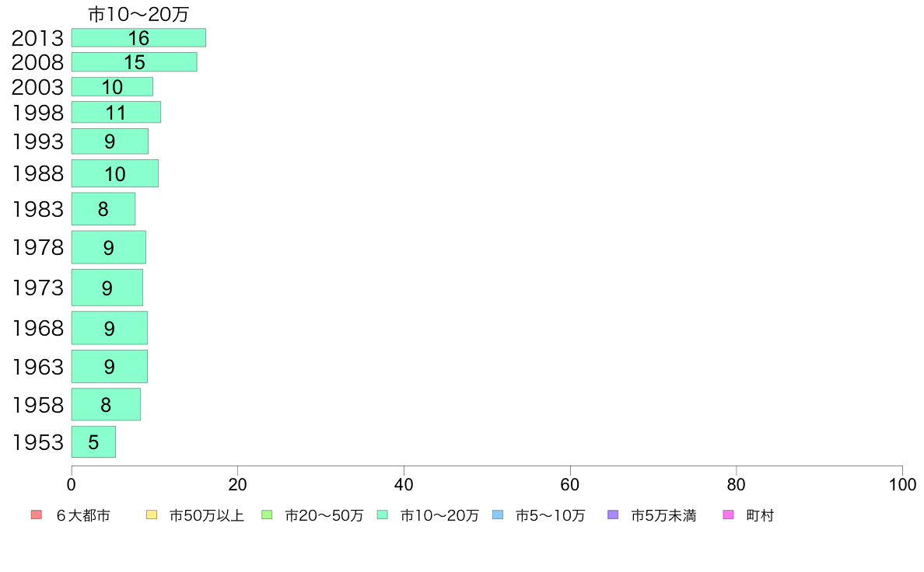This screenshot has width=924, height=572.
Task: Click the 市10～20万 header above the bars
Action: tap(138, 14)
